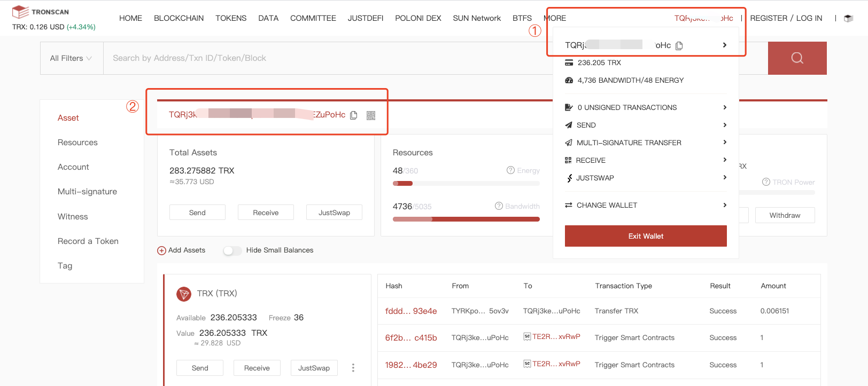Click the search address/Txn ID input field
Viewport: 868px width, 386px height.
click(x=436, y=58)
